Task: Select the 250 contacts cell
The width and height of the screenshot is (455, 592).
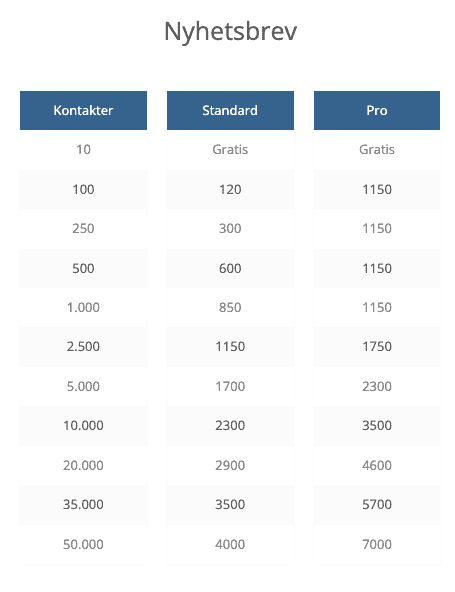Action: 83,228
